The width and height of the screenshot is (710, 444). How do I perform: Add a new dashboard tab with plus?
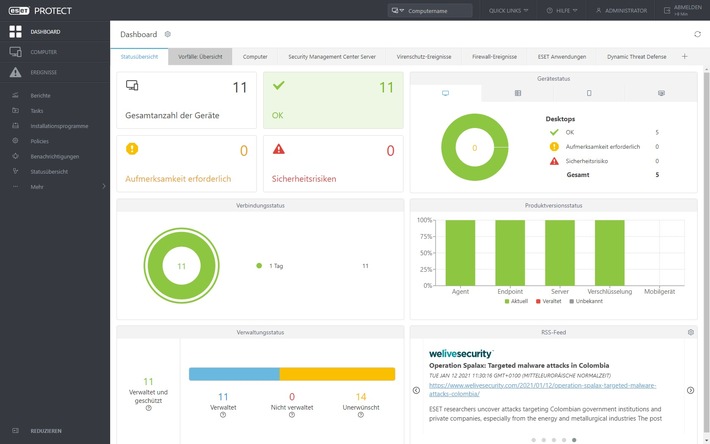tap(685, 57)
